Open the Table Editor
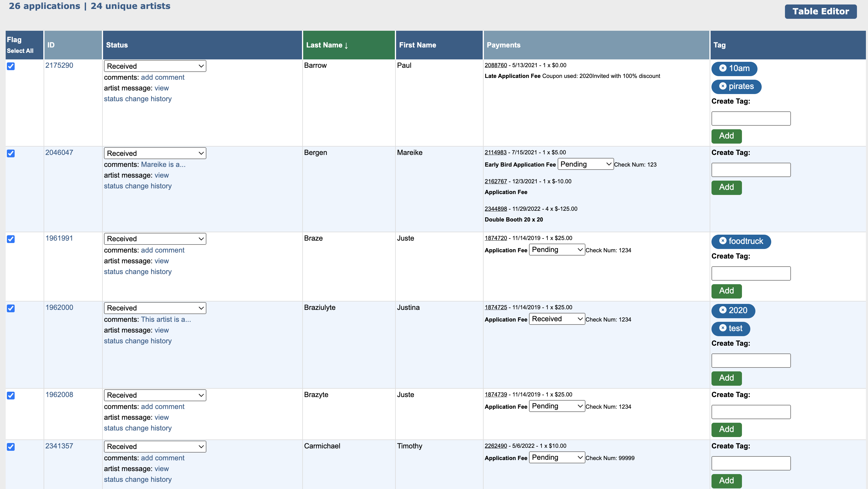868x489 pixels. pyautogui.click(x=820, y=11)
